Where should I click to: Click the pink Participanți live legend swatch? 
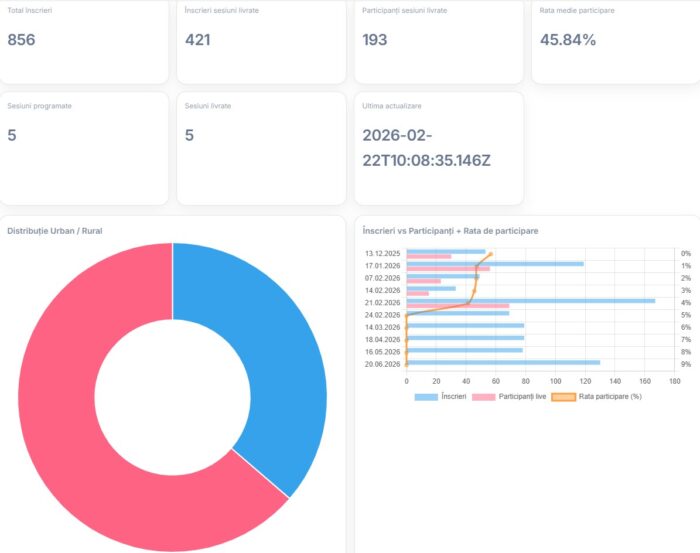pos(483,397)
